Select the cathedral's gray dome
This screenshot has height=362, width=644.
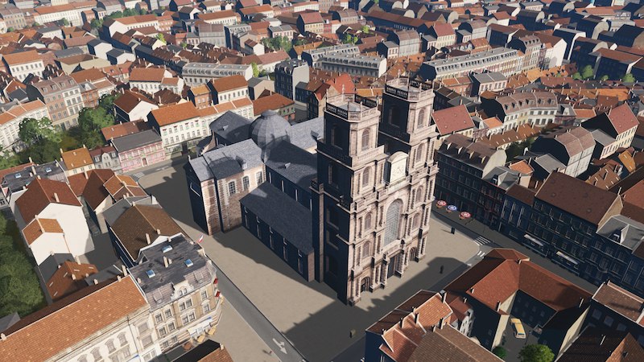270,129
